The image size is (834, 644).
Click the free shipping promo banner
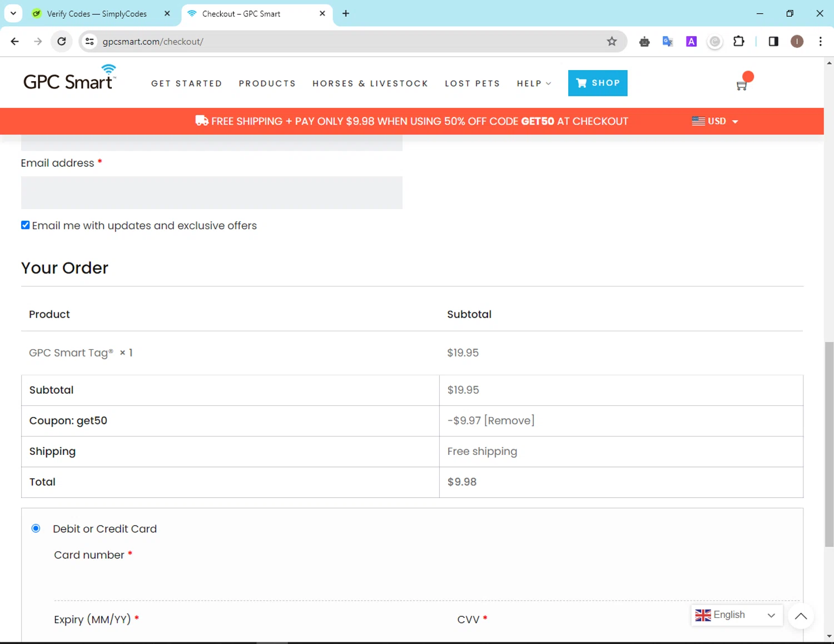(x=412, y=121)
